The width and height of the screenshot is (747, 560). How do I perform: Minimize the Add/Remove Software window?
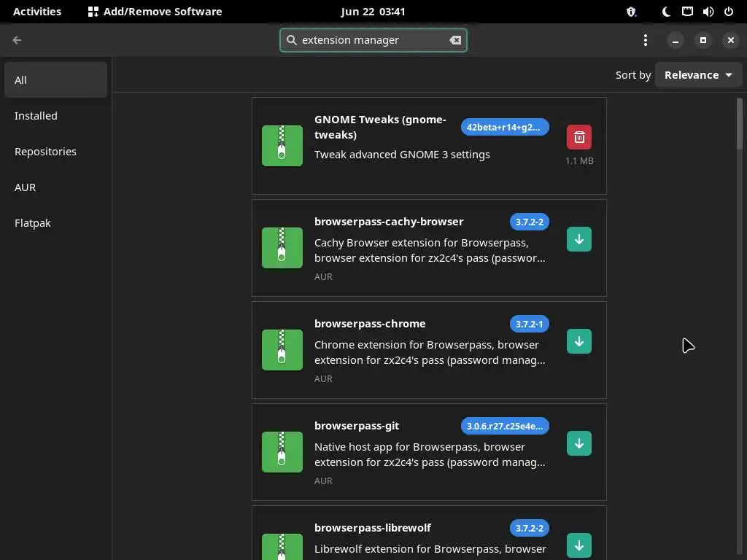point(675,40)
